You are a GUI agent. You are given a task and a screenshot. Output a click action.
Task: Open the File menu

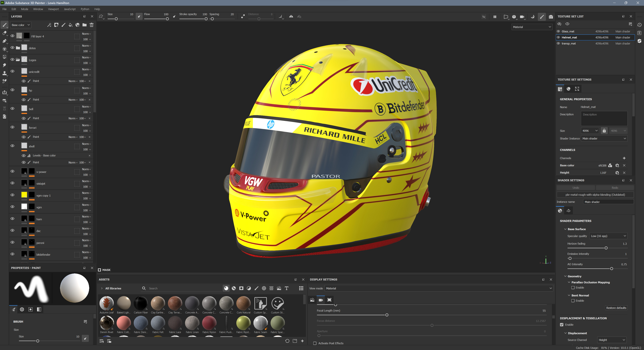pyautogui.click(x=5, y=9)
